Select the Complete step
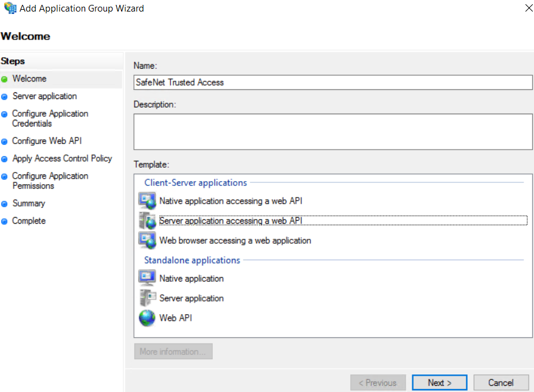 pyautogui.click(x=29, y=221)
